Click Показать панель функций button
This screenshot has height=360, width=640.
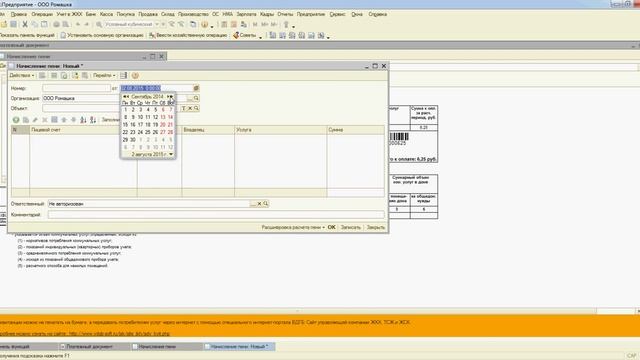27,36
